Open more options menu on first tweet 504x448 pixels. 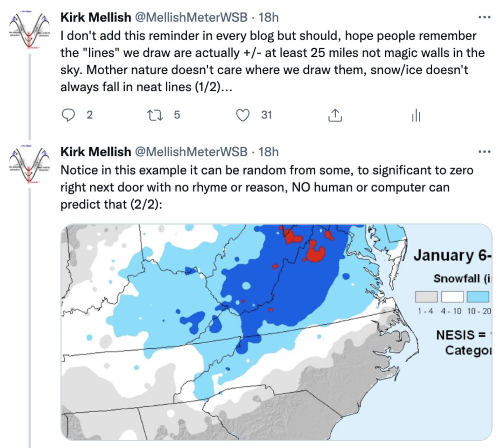coord(484,17)
